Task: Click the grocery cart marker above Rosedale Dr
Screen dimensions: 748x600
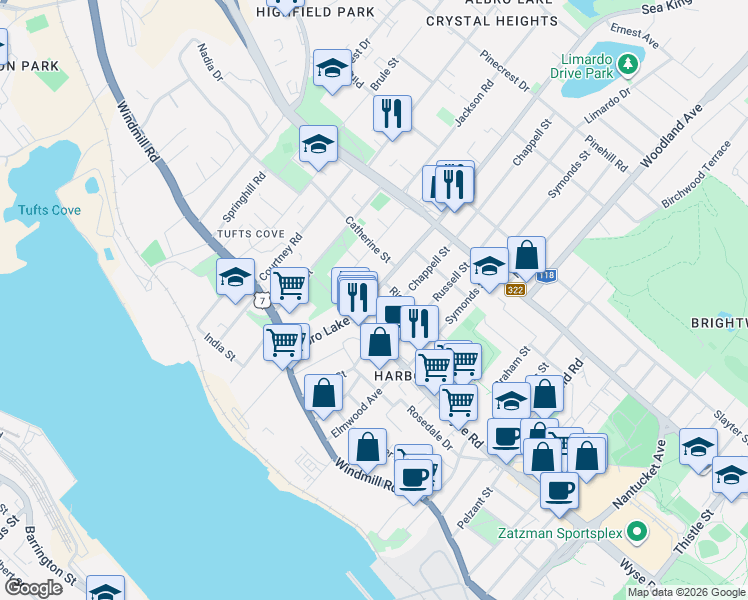Action: [458, 405]
